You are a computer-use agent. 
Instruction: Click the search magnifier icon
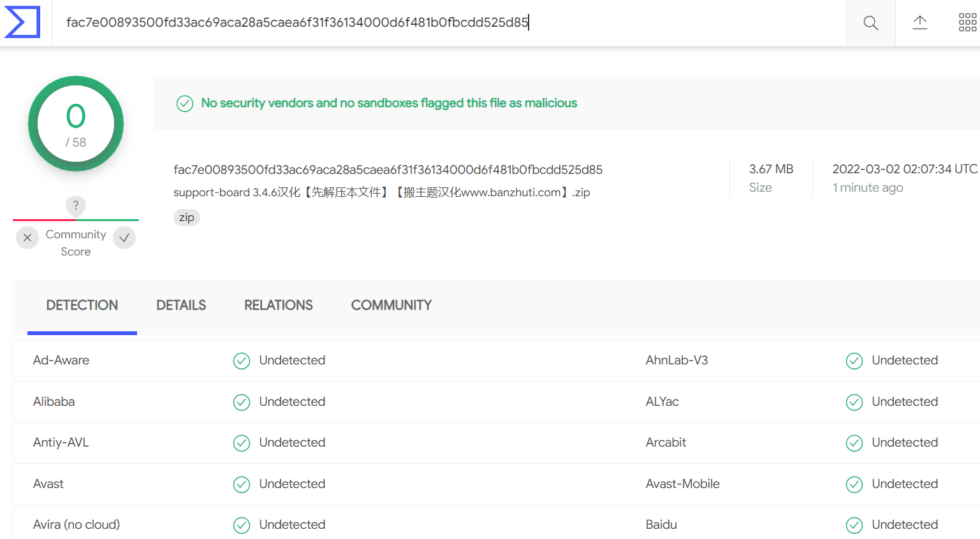click(x=870, y=23)
